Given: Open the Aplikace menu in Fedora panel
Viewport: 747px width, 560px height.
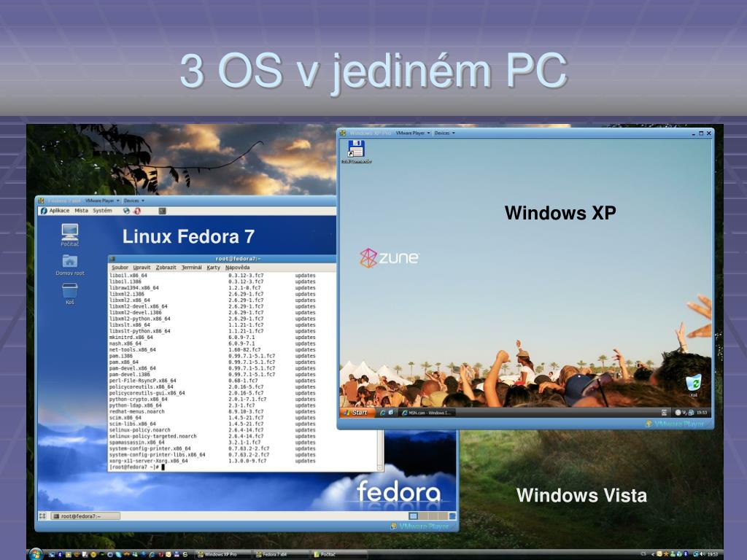Looking at the screenshot, I should pos(60,211).
